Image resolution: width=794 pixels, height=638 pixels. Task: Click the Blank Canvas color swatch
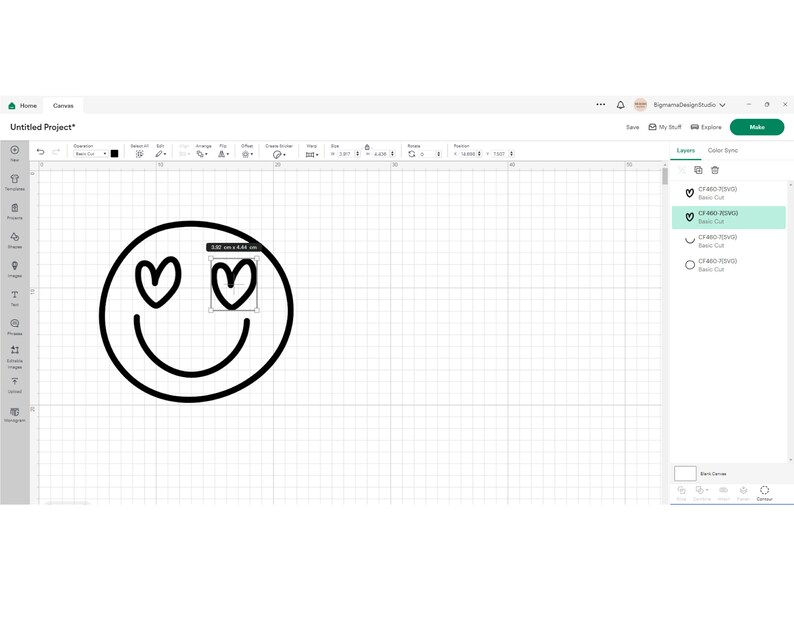point(685,473)
